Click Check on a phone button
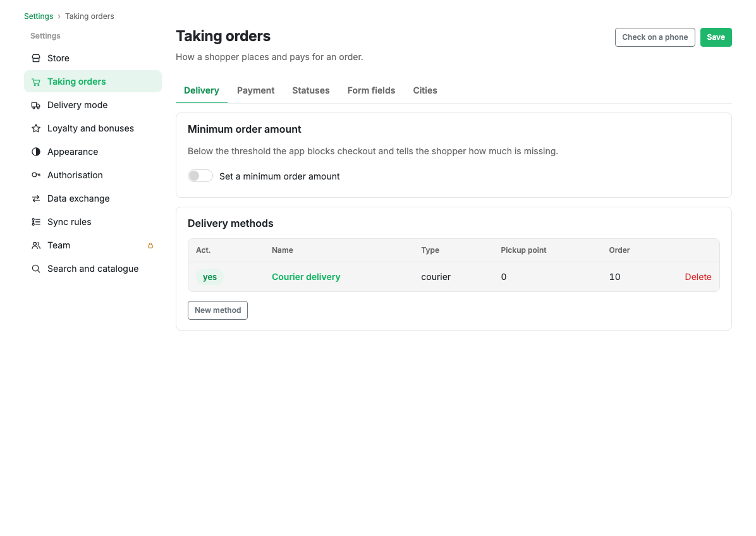This screenshot has height=536, width=756. tap(655, 37)
